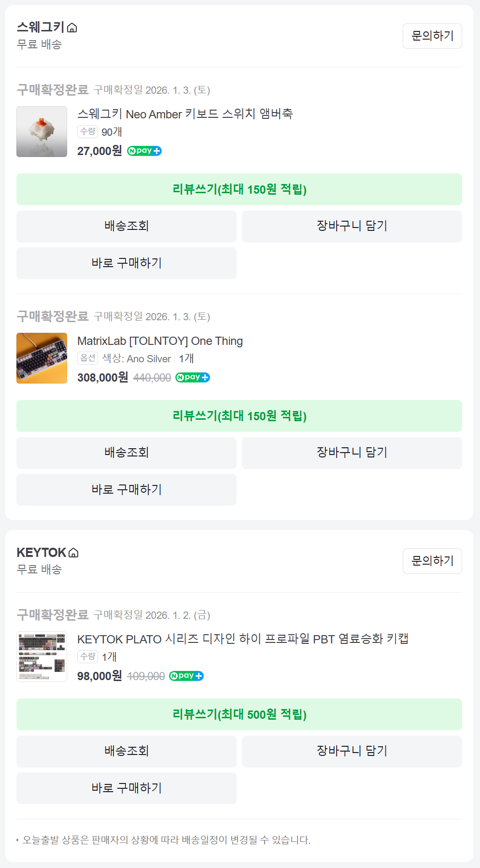The image size is (480, 868).
Task: Add MatrixLab One Thing to cart
Action: coord(352,453)
